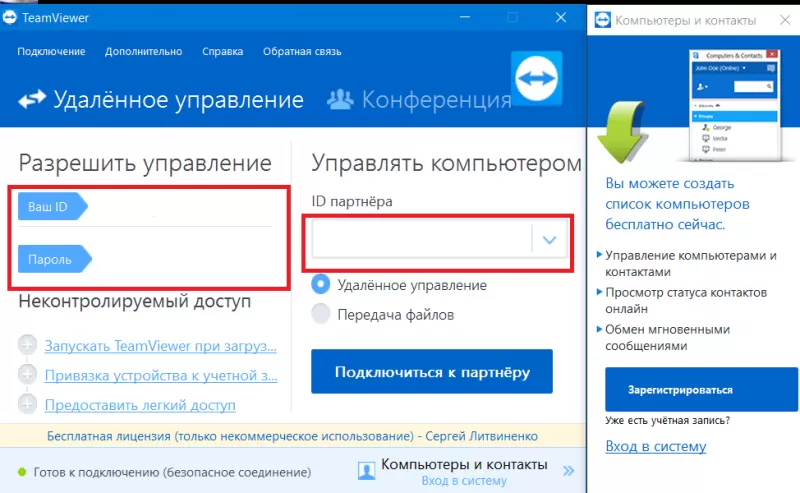Click the Неконтролируемый доступ heading

pos(135,301)
